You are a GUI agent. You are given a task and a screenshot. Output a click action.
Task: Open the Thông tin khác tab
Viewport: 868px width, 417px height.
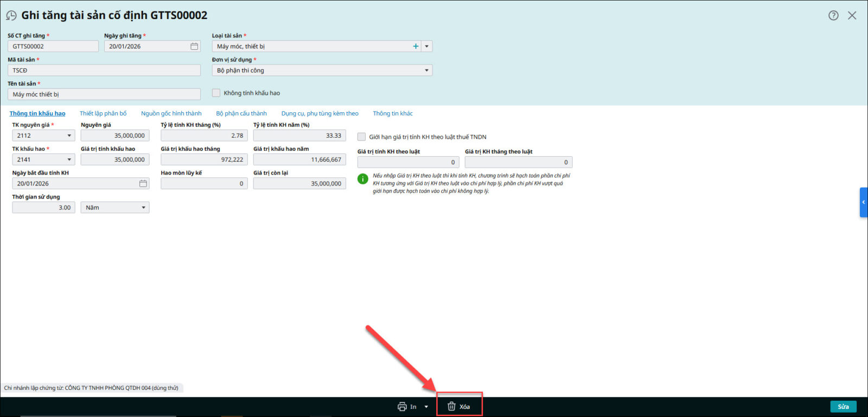click(x=392, y=113)
